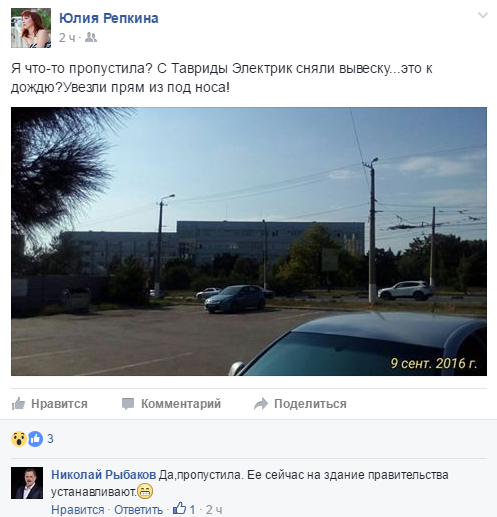Expand the post options chevron menu
This screenshot has height=517, width=497.
point(483,15)
